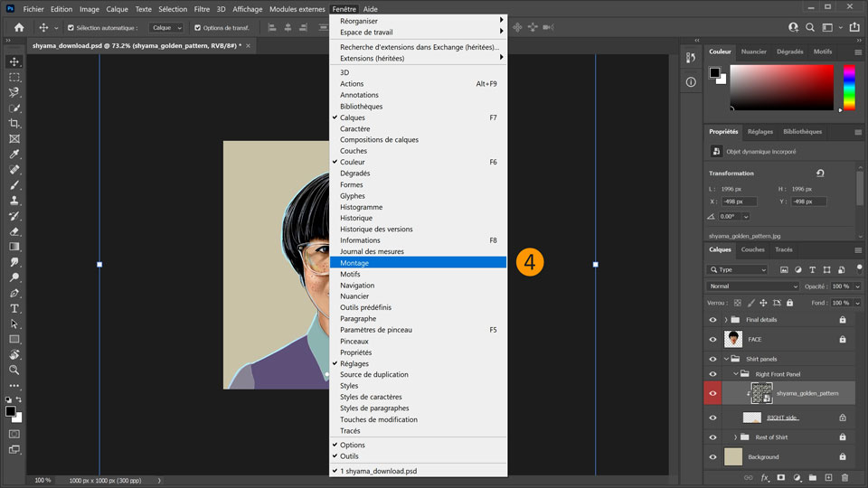This screenshot has height=488, width=868.
Task: Select the Zoom magnifier tool
Action: coord(14,370)
